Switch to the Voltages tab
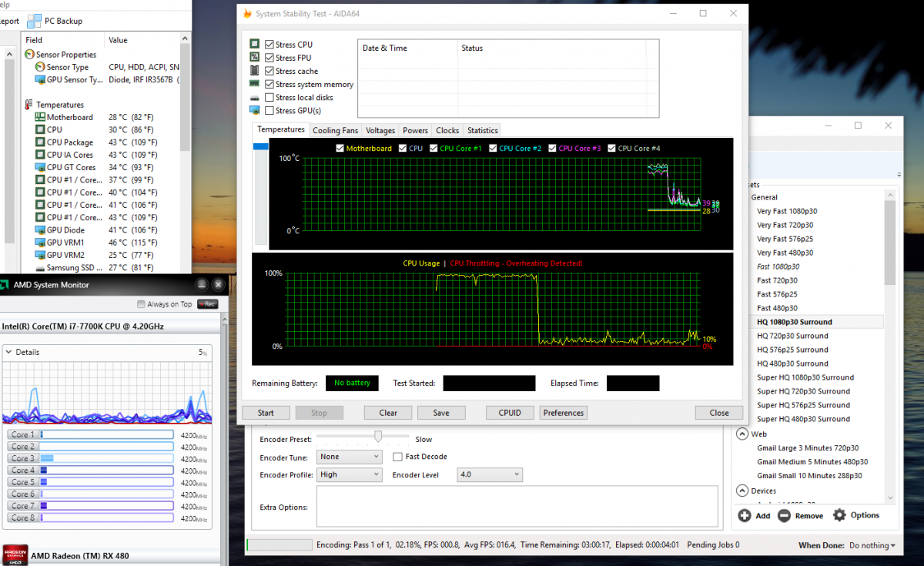This screenshot has height=566, width=924. point(380,131)
